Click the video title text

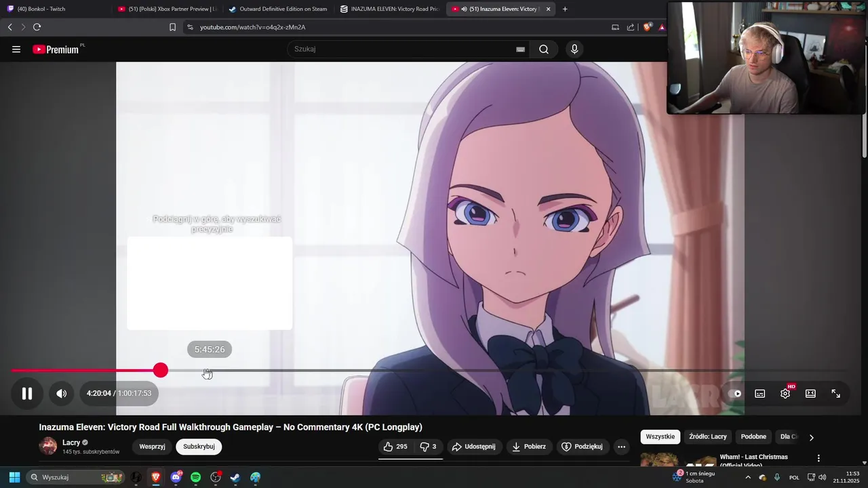[x=231, y=427]
